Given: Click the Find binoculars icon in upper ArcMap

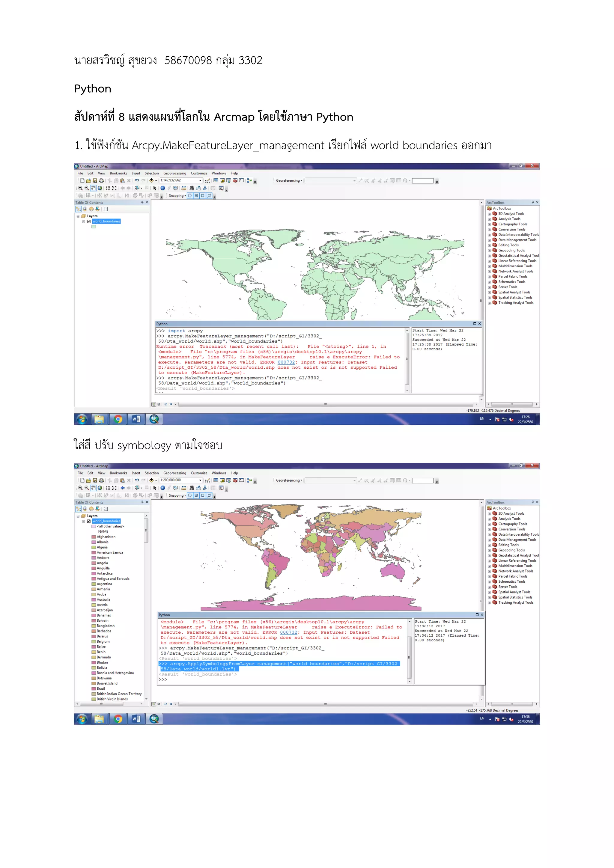Looking at the screenshot, I should click(x=192, y=188).
